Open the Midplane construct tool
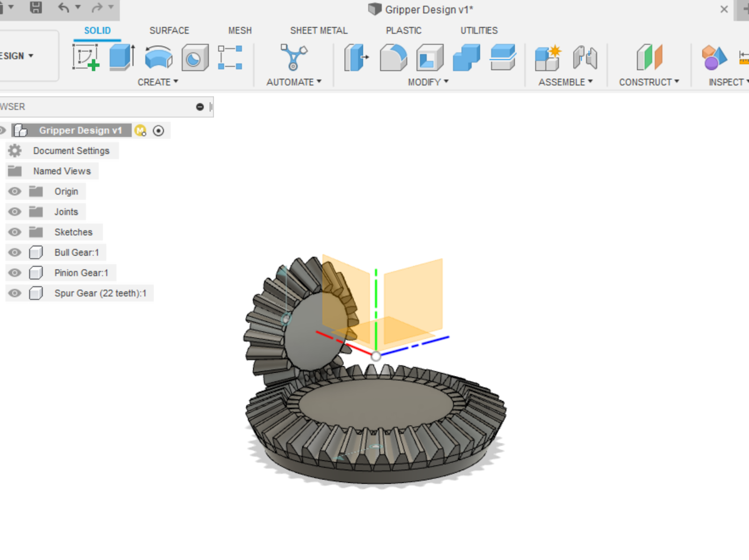The image size is (749, 560). [x=649, y=57]
